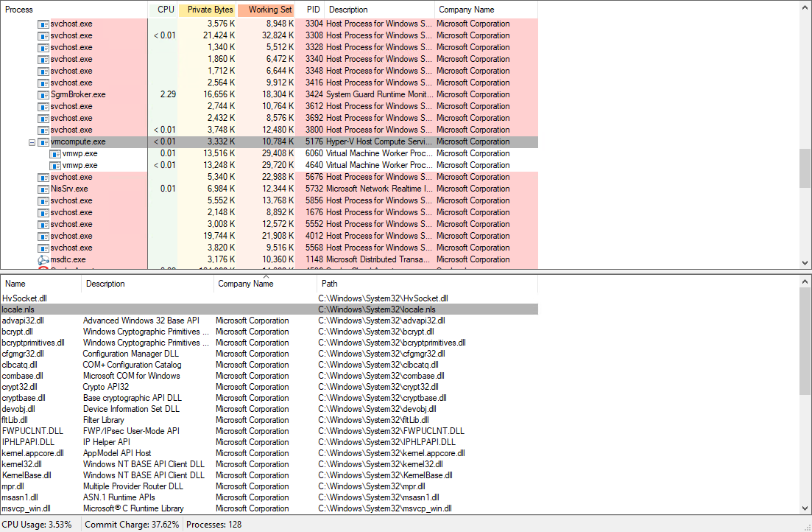812x532 pixels.
Task: Click the icon of svchost.exe PID 3416
Action: click(x=43, y=83)
